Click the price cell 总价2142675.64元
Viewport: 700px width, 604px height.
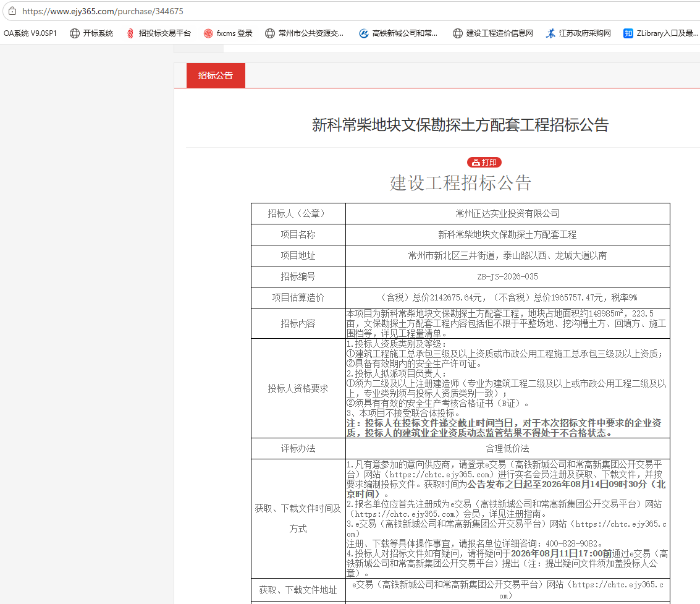click(x=508, y=297)
